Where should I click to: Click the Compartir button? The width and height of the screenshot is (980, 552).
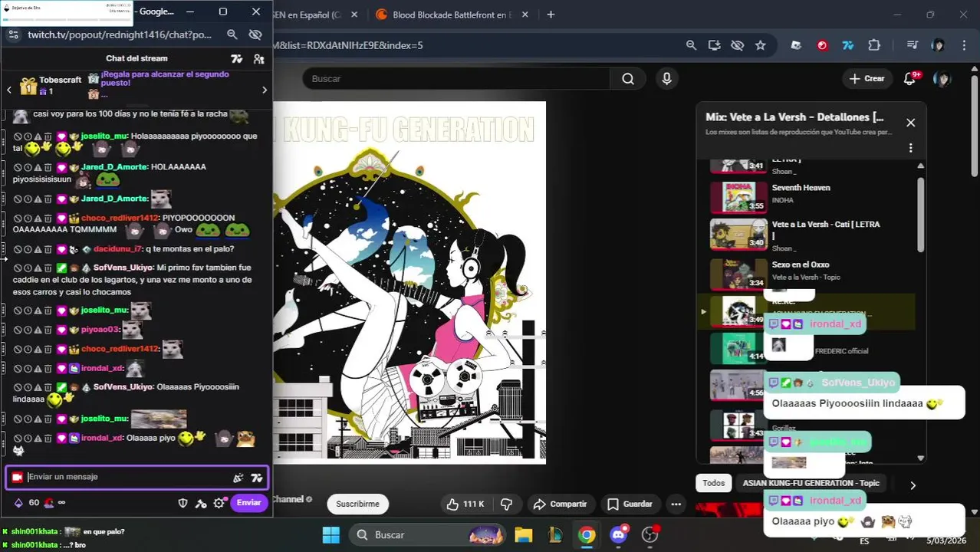[x=560, y=504]
